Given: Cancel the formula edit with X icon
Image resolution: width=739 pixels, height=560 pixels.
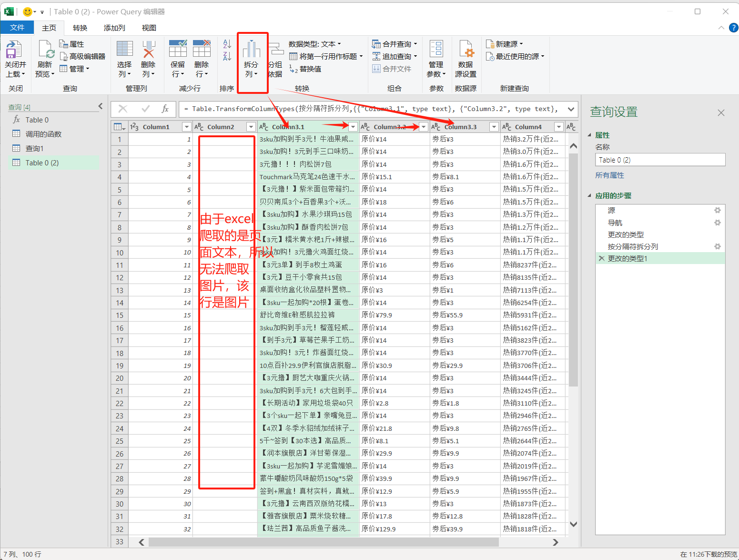Looking at the screenshot, I should pyautogui.click(x=122, y=109).
